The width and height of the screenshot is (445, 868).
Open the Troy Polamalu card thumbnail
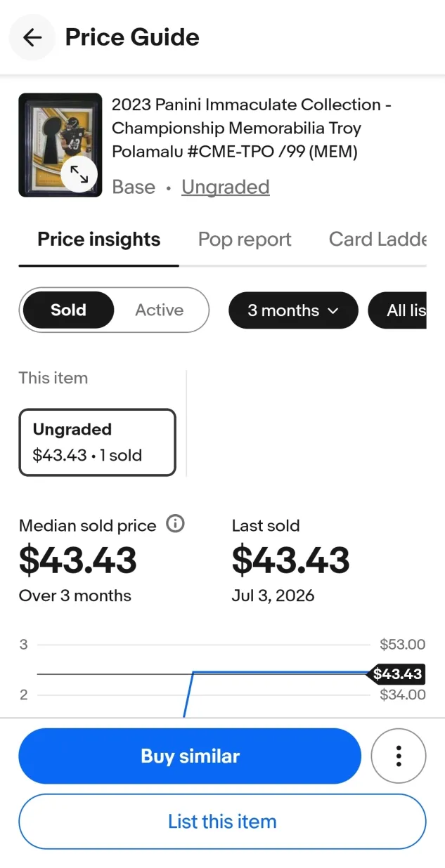pos(60,145)
